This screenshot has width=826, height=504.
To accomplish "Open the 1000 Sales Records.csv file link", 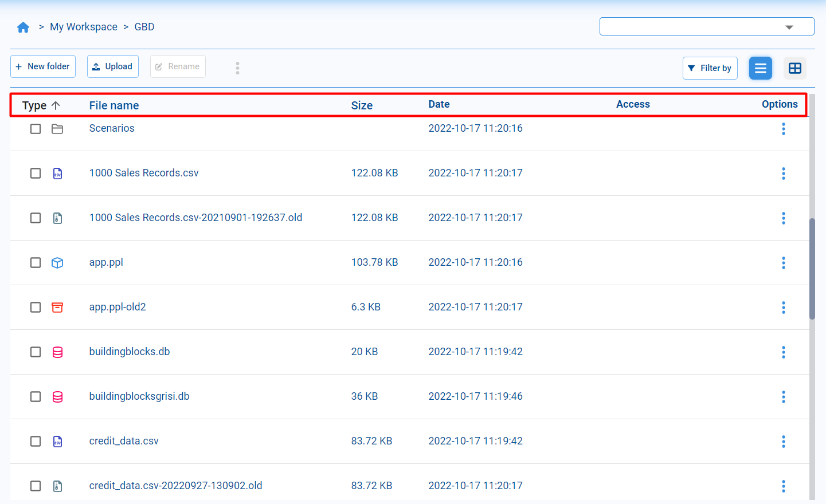I will tap(143, 173).
